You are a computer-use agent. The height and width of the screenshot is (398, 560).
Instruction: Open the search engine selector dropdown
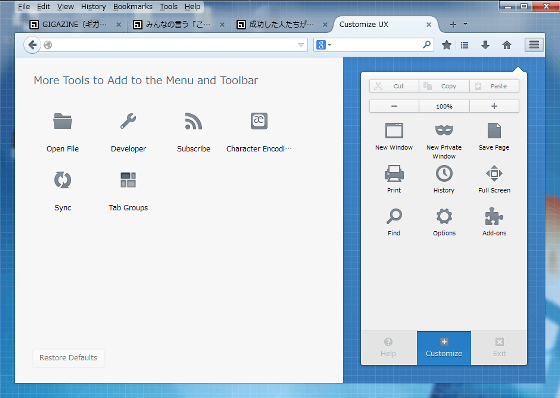pyautogui.click(x=324, y=45)
